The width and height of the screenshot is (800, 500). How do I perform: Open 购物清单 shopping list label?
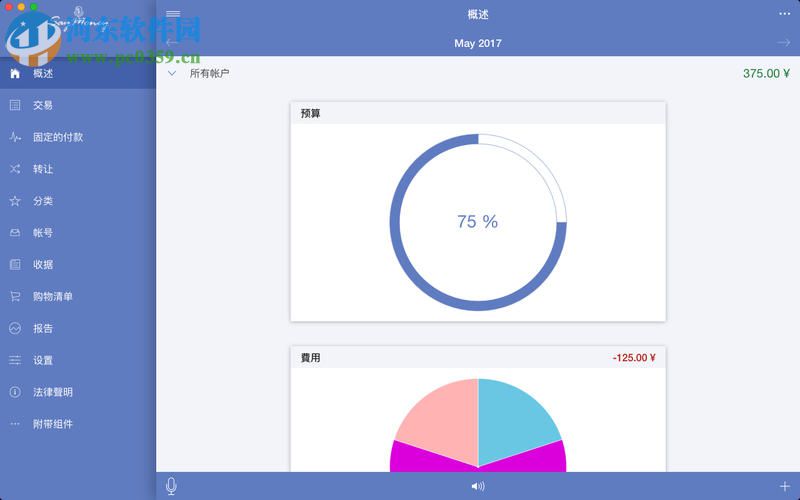pyautogui.click(x=53, y=296)
